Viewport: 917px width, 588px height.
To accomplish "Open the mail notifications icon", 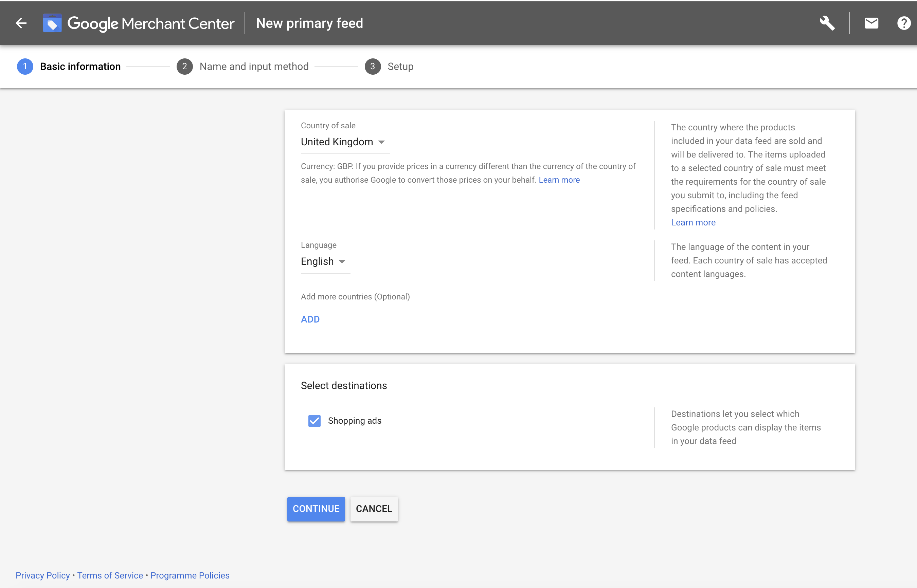I will click(871, 23).
